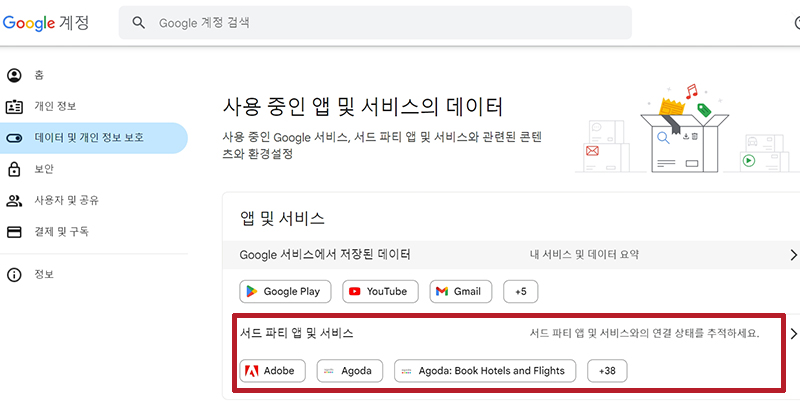The width and height of the screenshot is (800, 405).
Task: Expand chevron beside 내 서비스 및 데이터 요약
Action: point(793,255)
